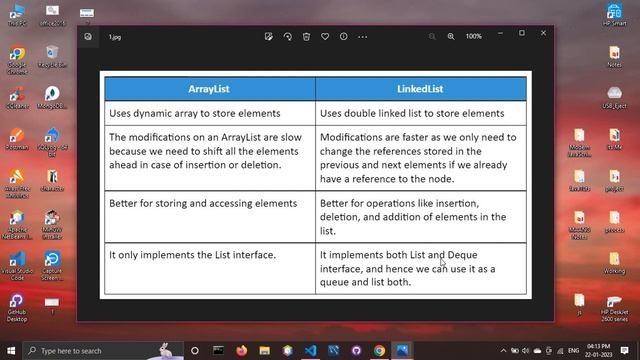
Task: Click the "Uses double linked list to store elements" cell
Action: point(421,113)
